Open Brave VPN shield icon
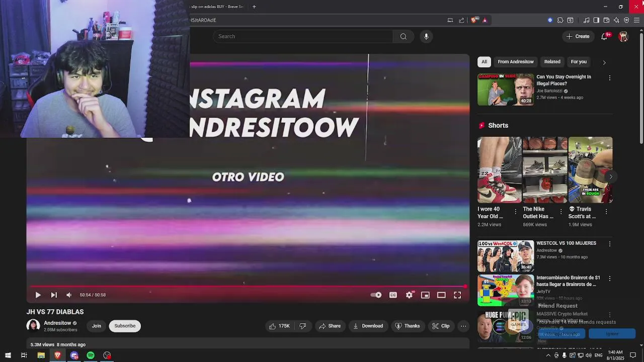This screenshot has height=362, width=644. 626,20
